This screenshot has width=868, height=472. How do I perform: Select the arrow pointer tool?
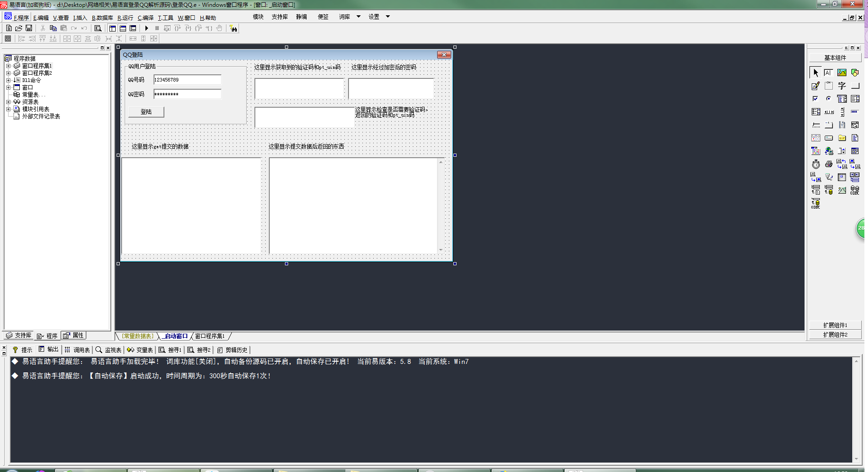816,73
